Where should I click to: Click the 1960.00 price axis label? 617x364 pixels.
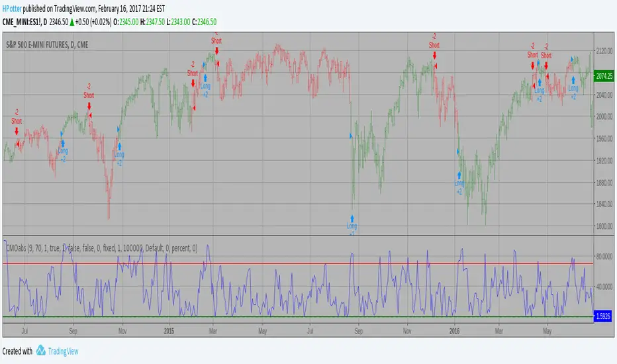pyautogui.click(x=604, y=138)
